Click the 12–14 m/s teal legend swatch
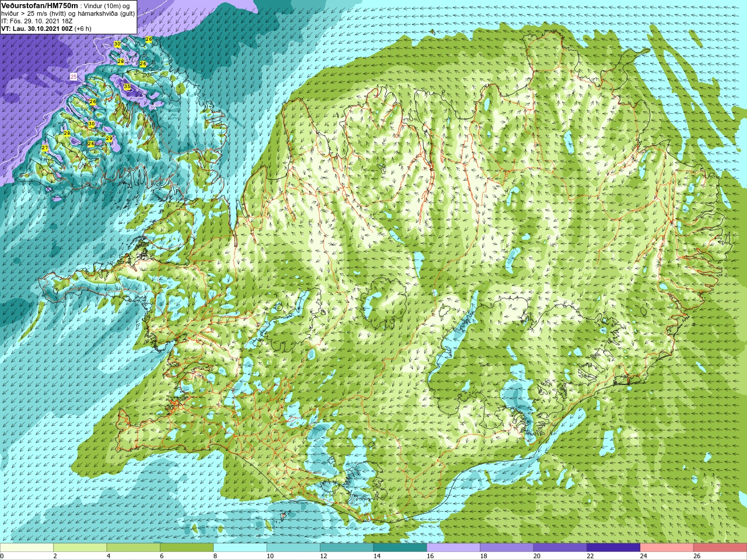The width and height of the screenshot is (747, 560). (347, 548)
